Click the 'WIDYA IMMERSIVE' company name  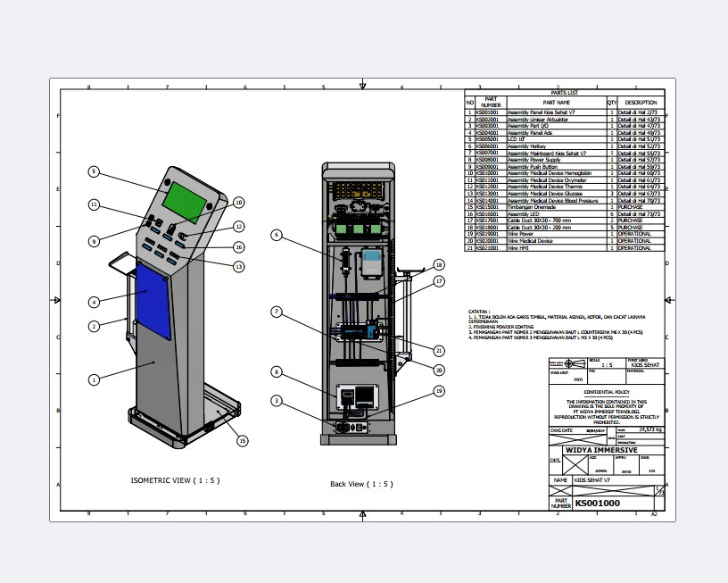601,450
